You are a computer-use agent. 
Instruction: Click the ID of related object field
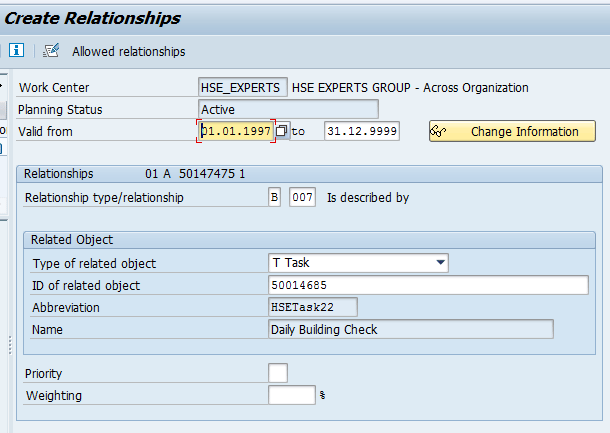pos(428,286)
